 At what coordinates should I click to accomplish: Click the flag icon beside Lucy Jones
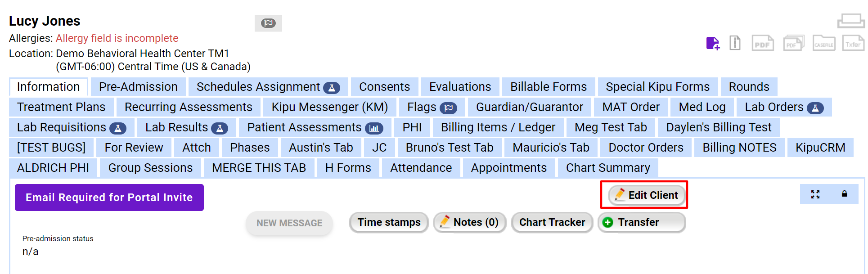click(268, 23)
